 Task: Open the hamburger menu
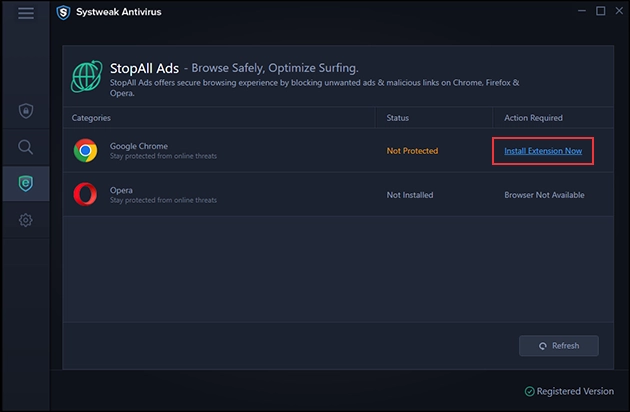[x=26, y=12]
